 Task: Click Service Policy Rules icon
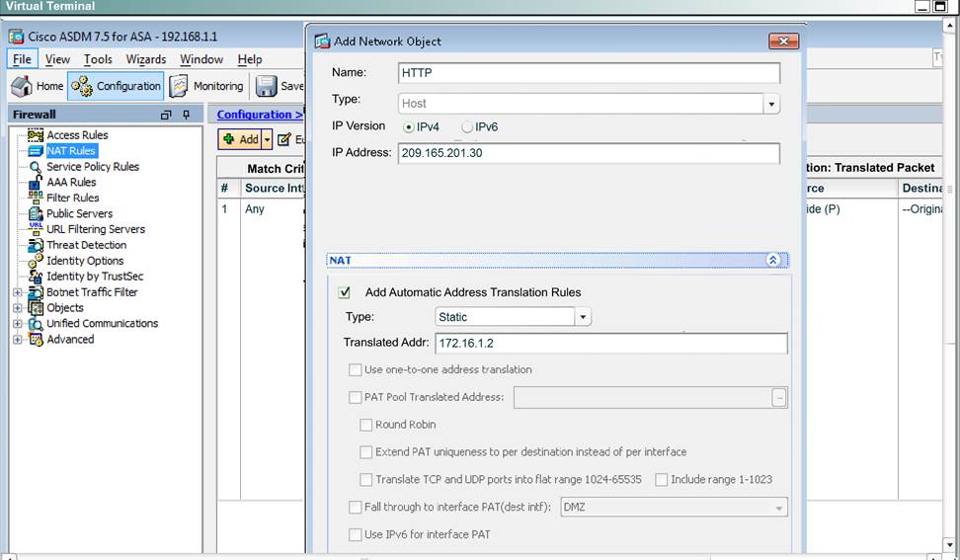click(x=35, y=167)
